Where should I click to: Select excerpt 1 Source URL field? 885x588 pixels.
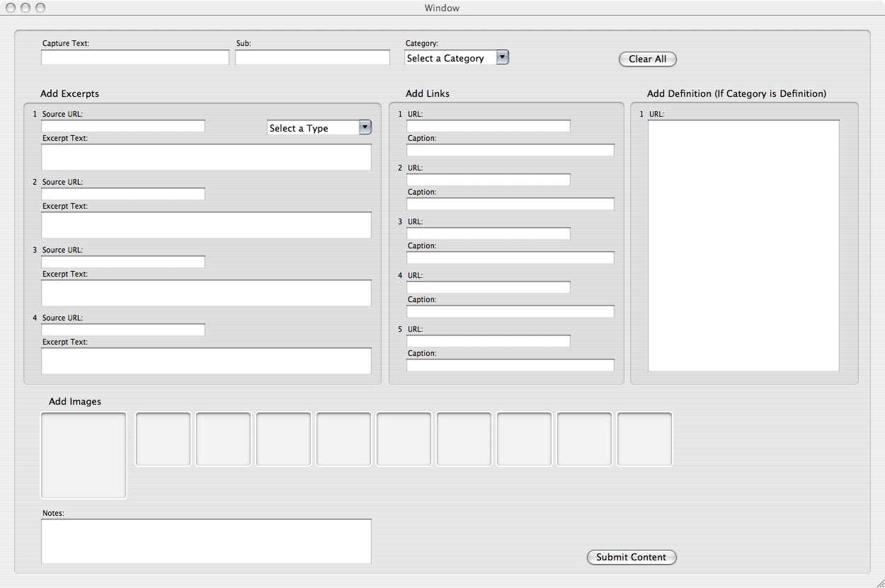123,126
